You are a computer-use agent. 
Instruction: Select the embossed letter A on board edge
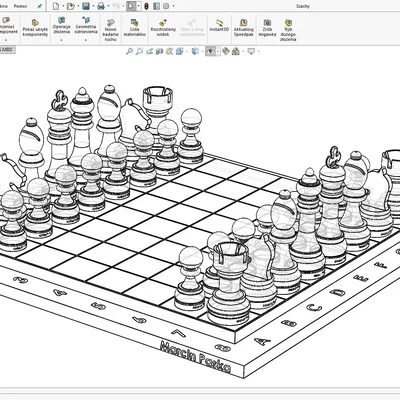[x=262, y=341]
